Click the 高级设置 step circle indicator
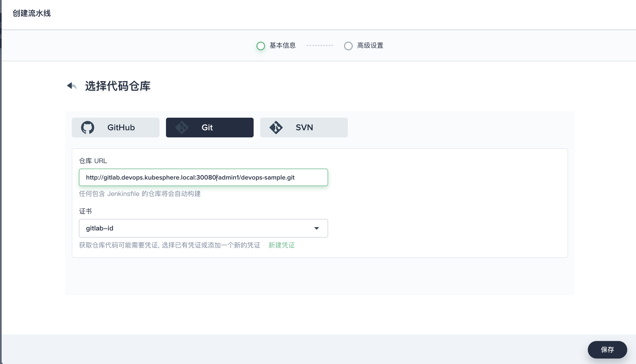The image size is (636, 364). [348, 46]
